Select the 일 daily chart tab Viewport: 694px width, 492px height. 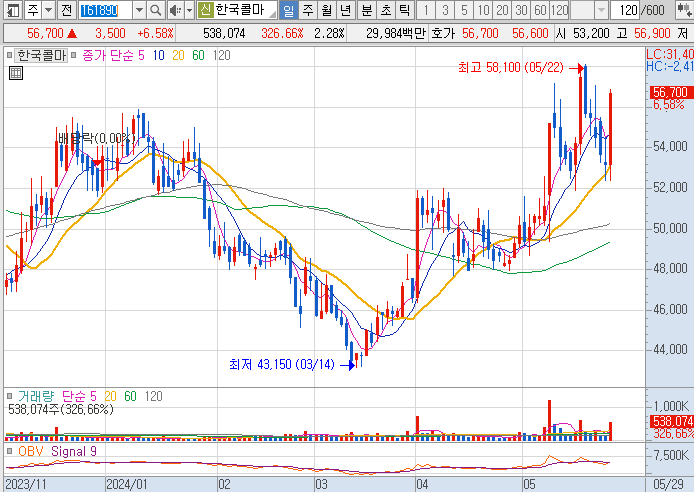(288, 10)
